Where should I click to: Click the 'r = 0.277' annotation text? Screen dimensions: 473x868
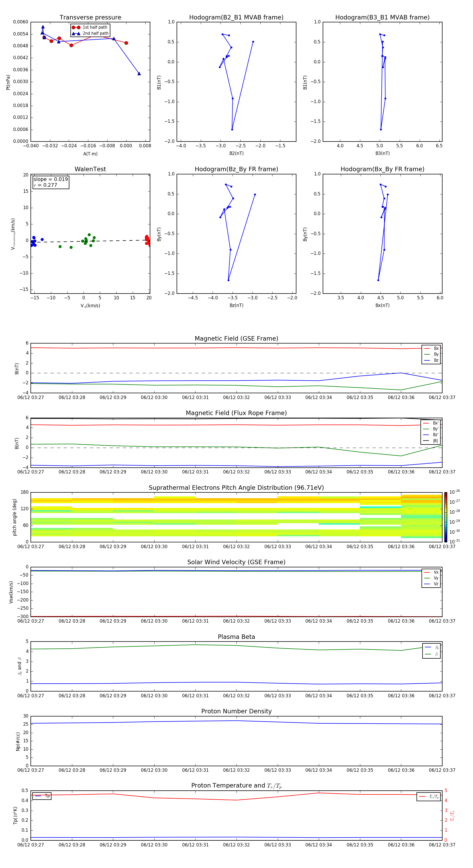click(45, 185)
